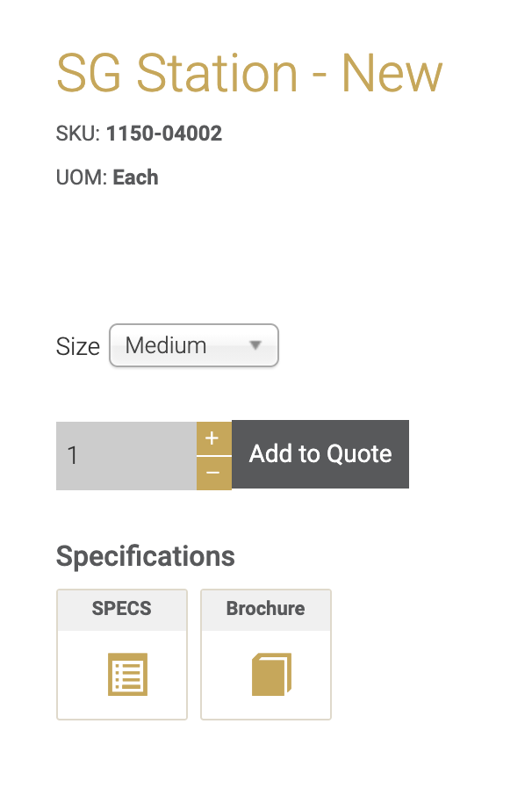The width and height of the screenshot is (532, 789).
Task: Click the SG Station - New title
Action: pyautogui.click(x=249, y=74)
